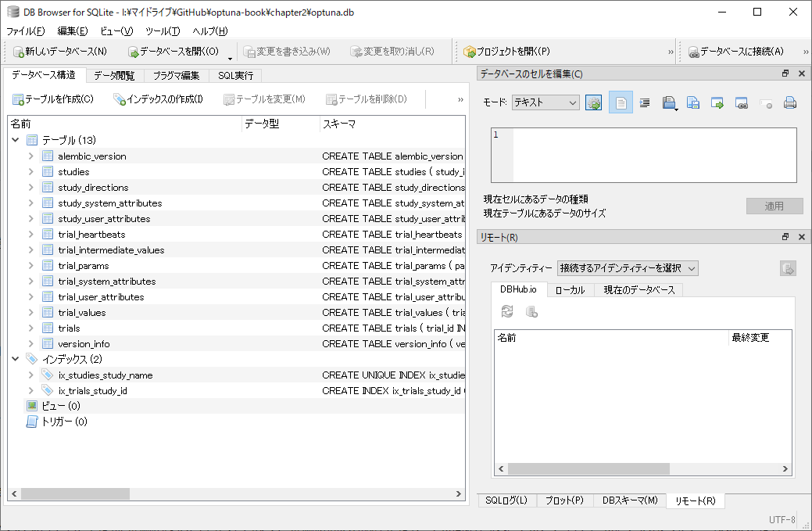Collapse the インデックス (2) tree node
This screenshot has height=531, width=812.
pyautogui.click(x=16, y=359)
